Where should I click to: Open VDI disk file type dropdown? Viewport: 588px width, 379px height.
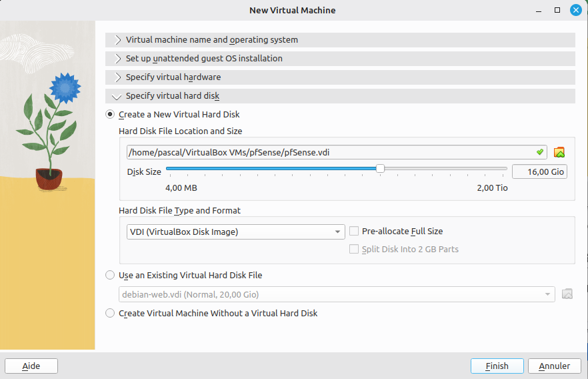[x=236, y=232]
